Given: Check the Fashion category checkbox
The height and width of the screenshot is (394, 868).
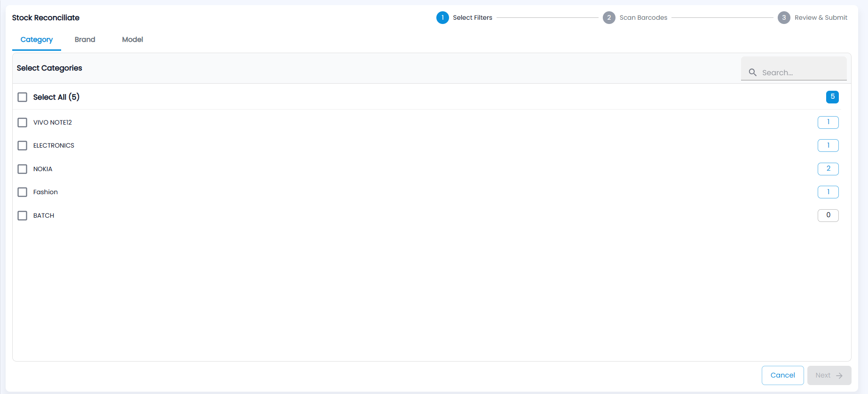Looking at the screenshot, I should pos(22,192).
